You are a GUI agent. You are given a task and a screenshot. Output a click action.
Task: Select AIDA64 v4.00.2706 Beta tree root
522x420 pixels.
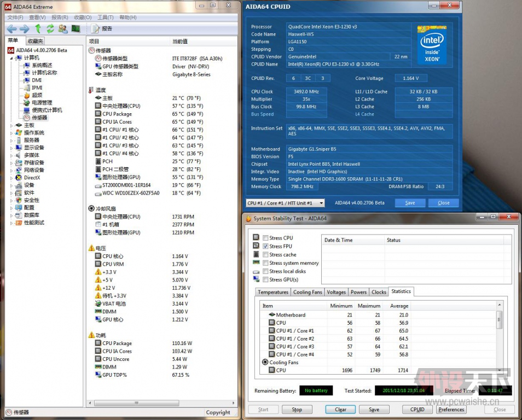pos(42,50)
